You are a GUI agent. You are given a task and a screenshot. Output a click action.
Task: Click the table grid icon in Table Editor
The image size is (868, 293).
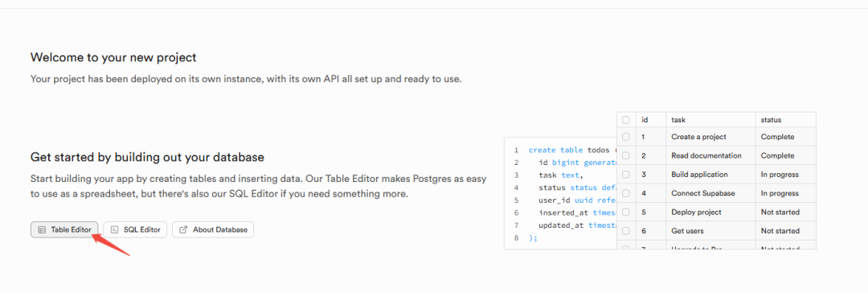(x=42, y=229)
